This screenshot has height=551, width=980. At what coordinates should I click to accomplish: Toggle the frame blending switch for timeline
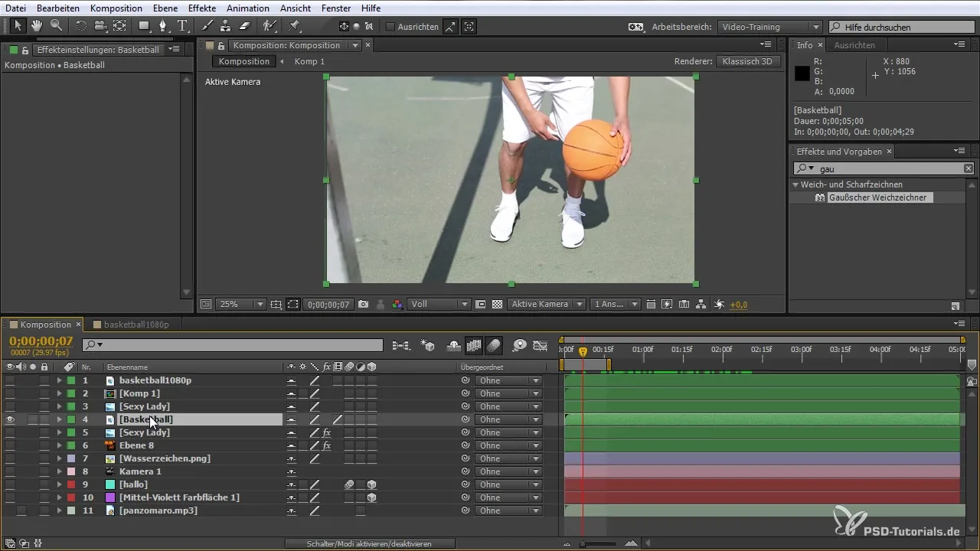[x=474, y=346]
